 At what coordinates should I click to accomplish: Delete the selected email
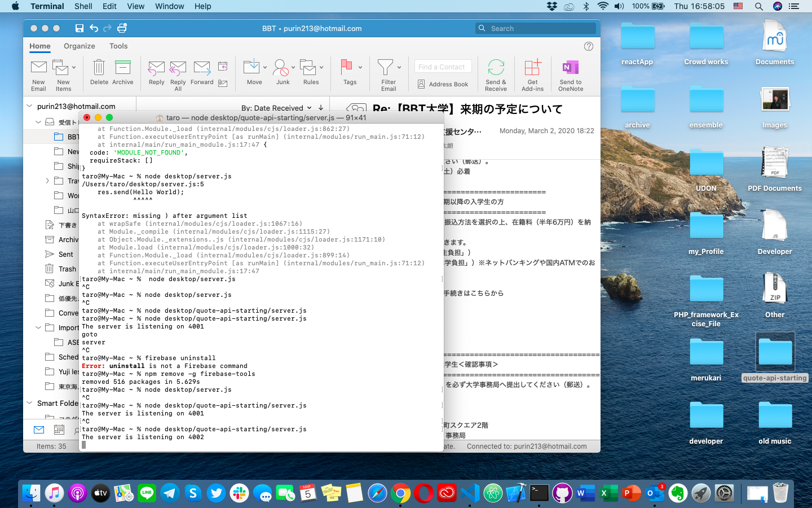(x=99, y=72)
